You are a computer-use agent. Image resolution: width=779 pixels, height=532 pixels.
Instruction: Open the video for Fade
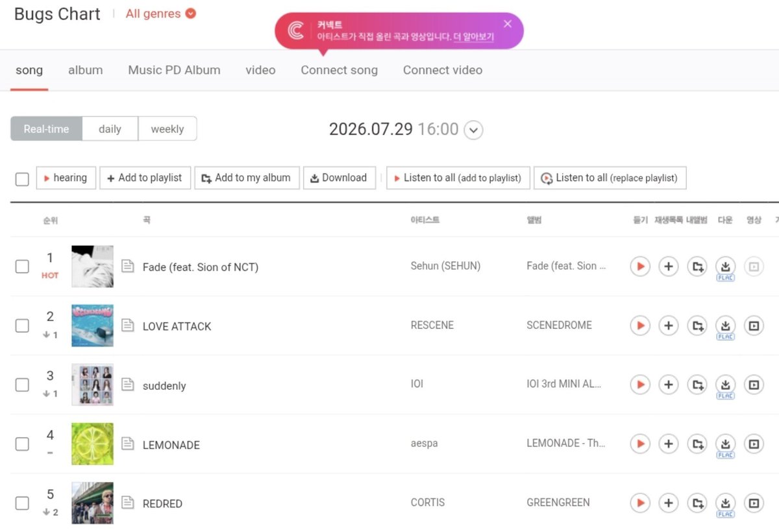[754, 266]
